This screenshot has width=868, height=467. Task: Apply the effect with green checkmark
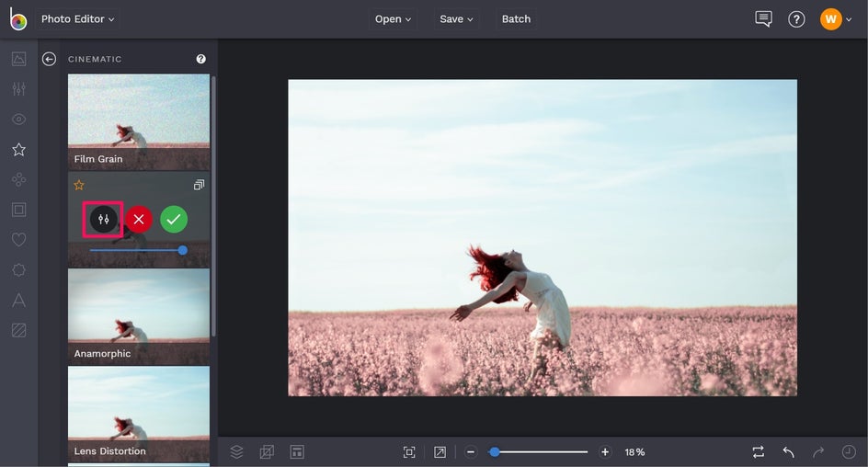[174, 220]
